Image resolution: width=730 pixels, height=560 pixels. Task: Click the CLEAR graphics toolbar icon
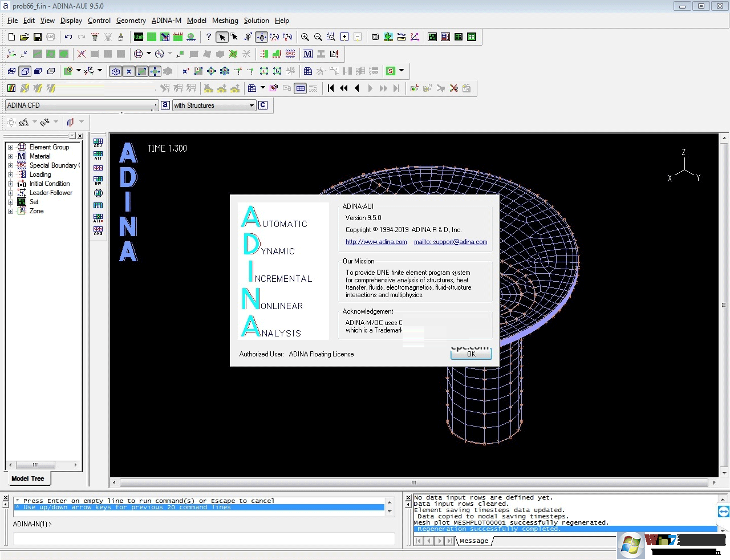(137, 37)
